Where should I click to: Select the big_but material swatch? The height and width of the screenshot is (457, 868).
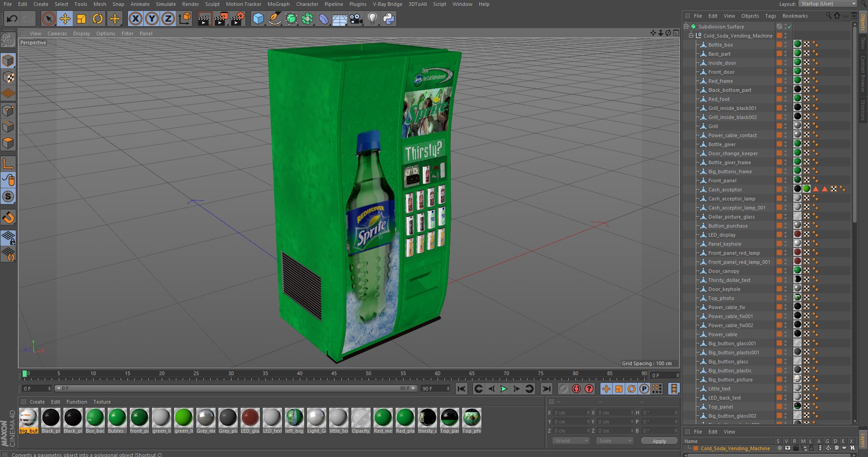28,421
